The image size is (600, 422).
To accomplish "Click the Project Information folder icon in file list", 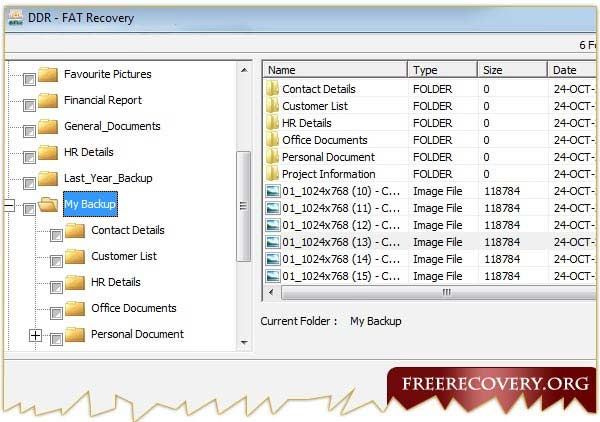I will coord(272,174).
